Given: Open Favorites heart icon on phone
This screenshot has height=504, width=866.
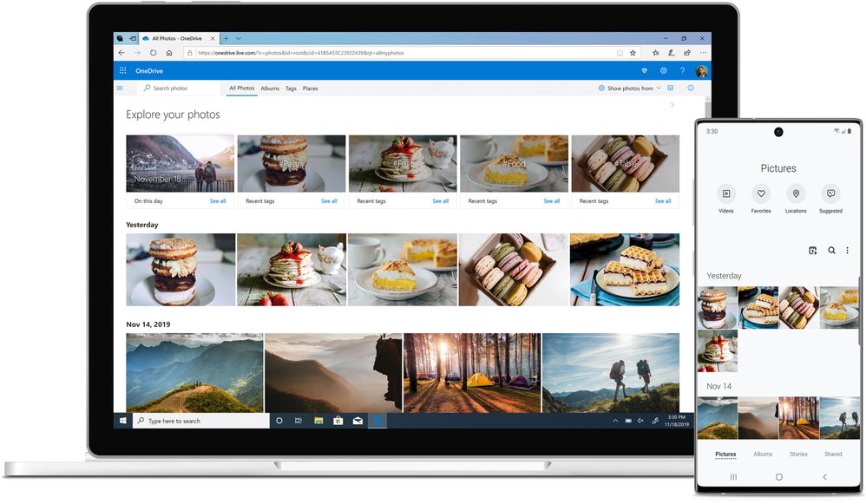Looking at the screenshot, I should 761,193.
